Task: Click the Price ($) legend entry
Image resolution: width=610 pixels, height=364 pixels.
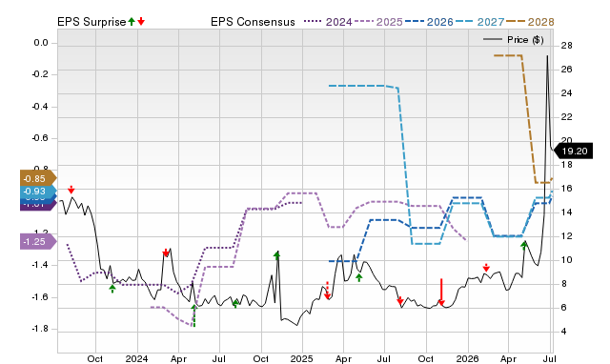Action: pos(514,40)
